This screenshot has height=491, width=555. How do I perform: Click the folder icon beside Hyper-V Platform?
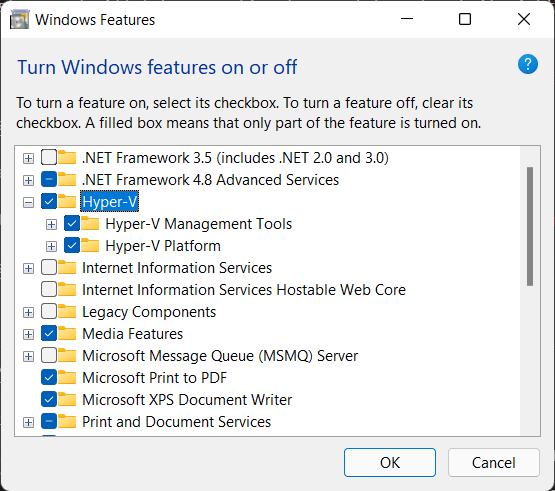pos(90,245)
